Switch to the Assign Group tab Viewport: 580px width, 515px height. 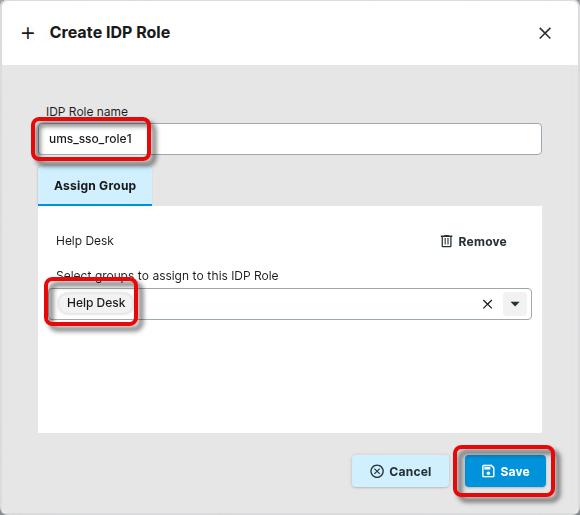coord(95,186)
